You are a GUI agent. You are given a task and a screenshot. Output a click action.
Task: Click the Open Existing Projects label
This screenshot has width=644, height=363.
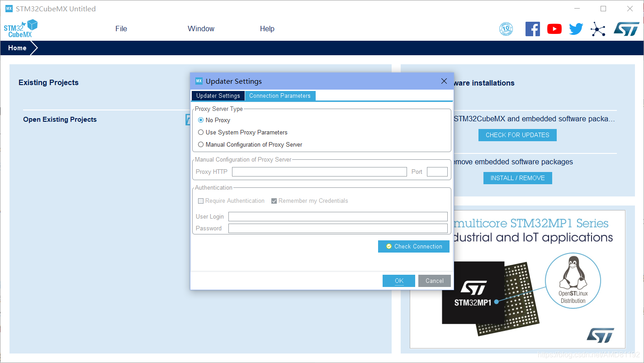pyautogui.click(x=60, y=119)
